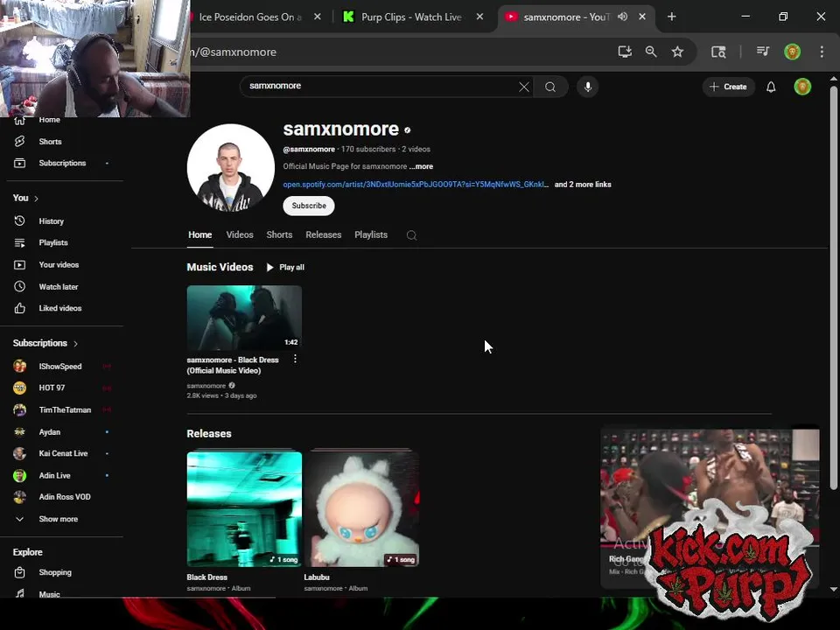Open Subscriptions in the sidebar
840x630 pixels.
click(61, 163)
